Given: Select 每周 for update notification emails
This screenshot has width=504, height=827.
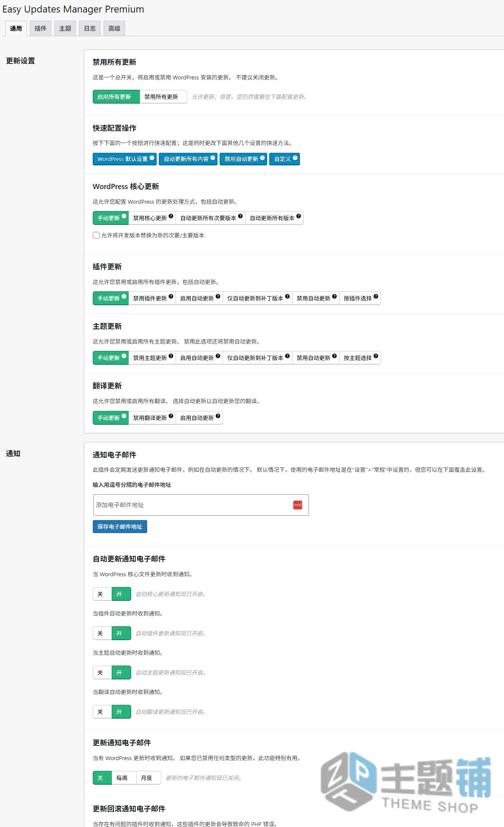Looking at the screenshot, I should (x=124, y=778).
